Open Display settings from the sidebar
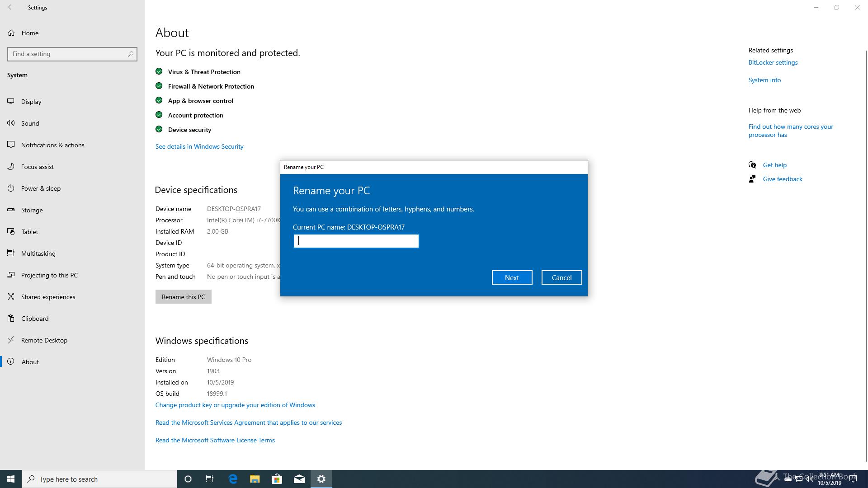This screenshot has height=488, width=868. point(31,102)
